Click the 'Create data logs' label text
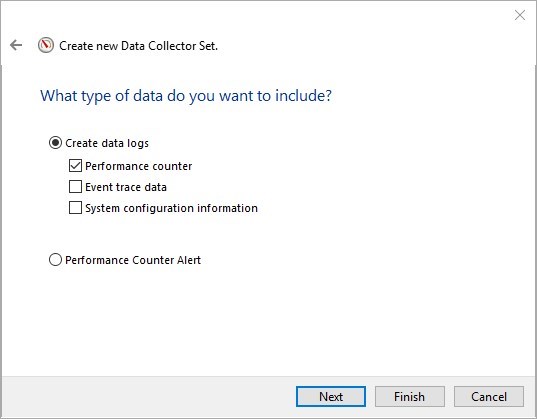 107,143
